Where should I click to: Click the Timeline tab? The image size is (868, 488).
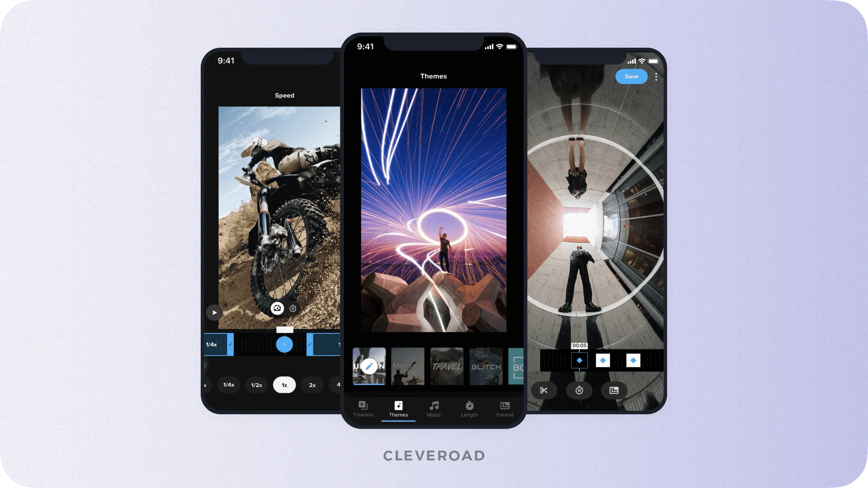coord(363,409)
